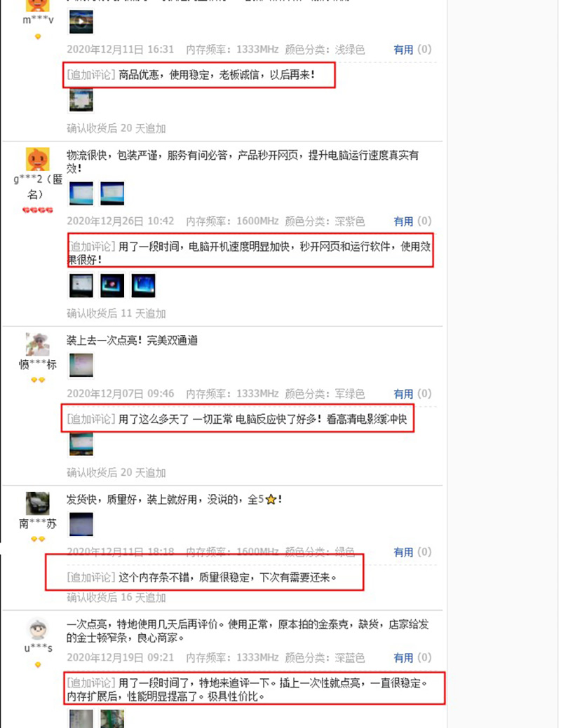Click 愤***标 reviewer's avatar photo

pos(38,345)
